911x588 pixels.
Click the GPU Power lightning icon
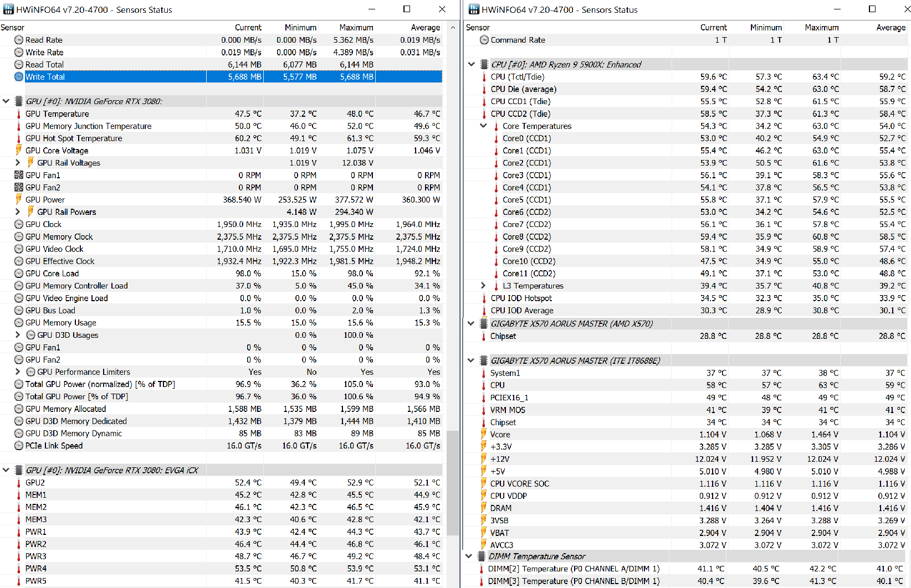click(19, 199)
